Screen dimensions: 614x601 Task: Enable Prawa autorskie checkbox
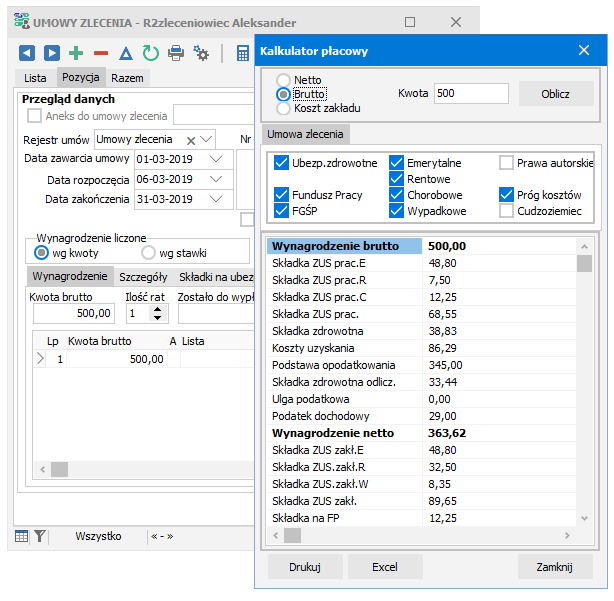tap(506, 162)
